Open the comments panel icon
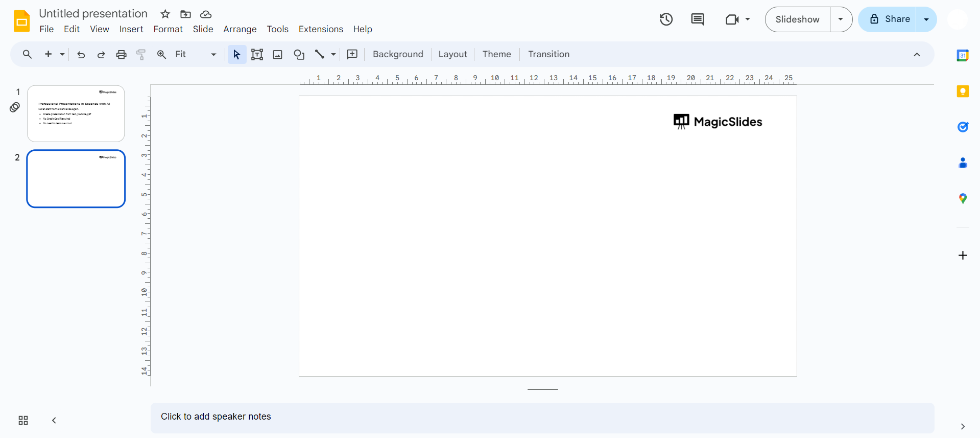The width and height of the screenshot is (980, 438). (698, 19)
